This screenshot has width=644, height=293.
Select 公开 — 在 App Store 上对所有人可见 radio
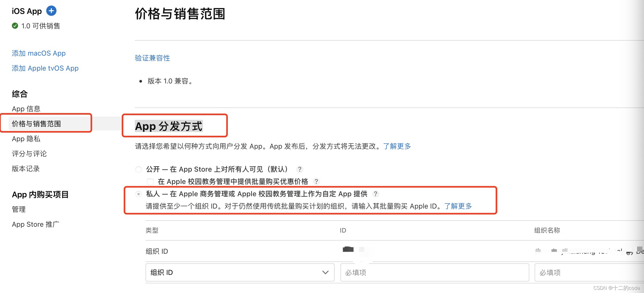139,169
